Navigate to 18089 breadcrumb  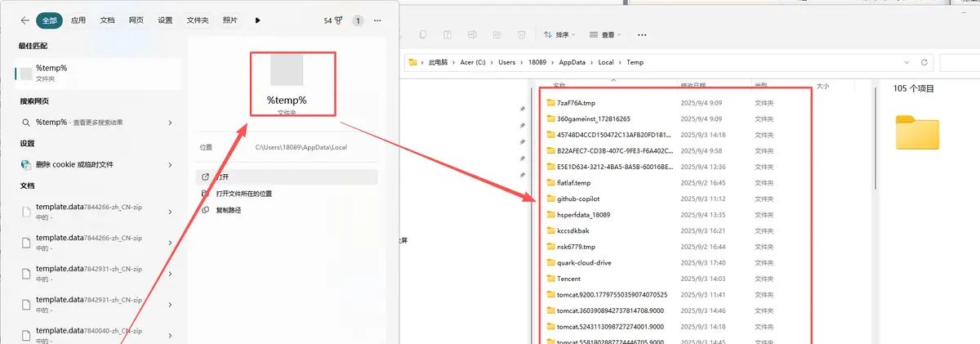537,62
